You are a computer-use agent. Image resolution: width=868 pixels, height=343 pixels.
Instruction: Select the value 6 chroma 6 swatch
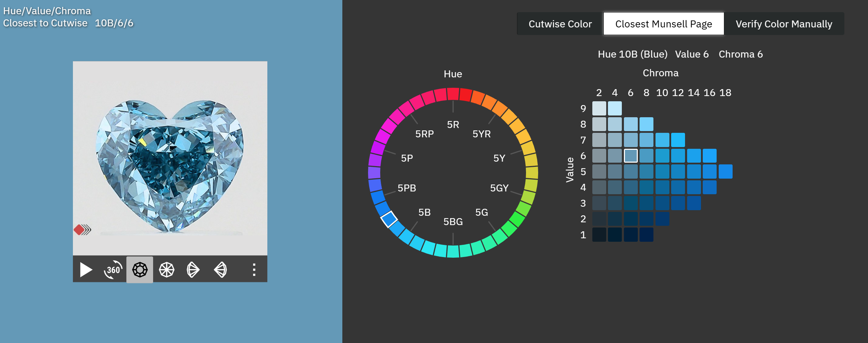631,156
